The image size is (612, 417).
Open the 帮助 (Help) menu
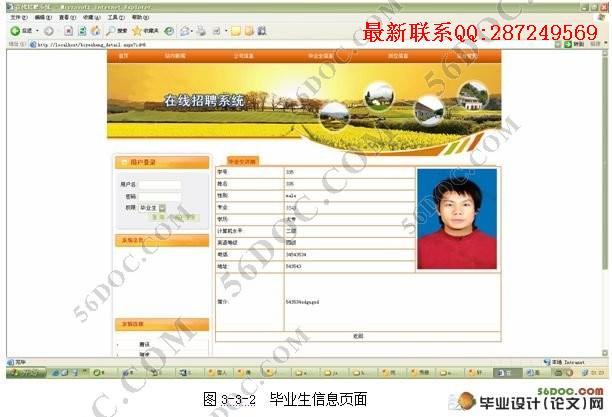[x=140, y=18]
